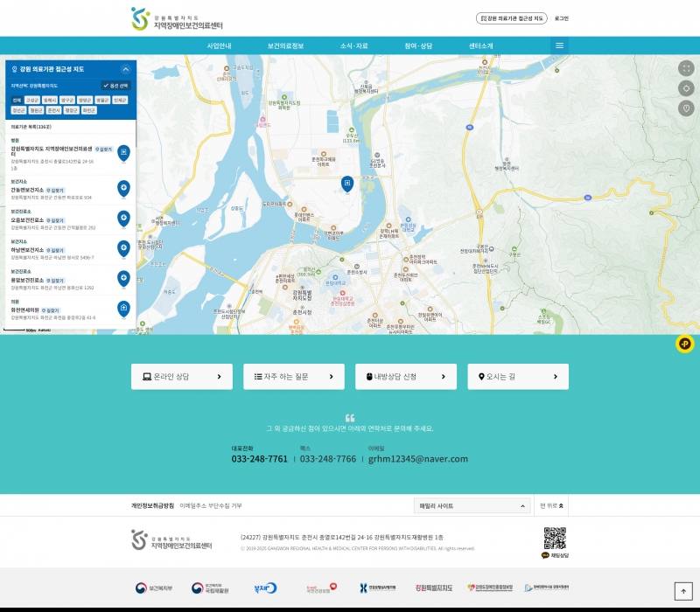Toggle the 옵션 선택 check button
The height and width of the screenshot is (612, 700).
[x=115, y=86]
